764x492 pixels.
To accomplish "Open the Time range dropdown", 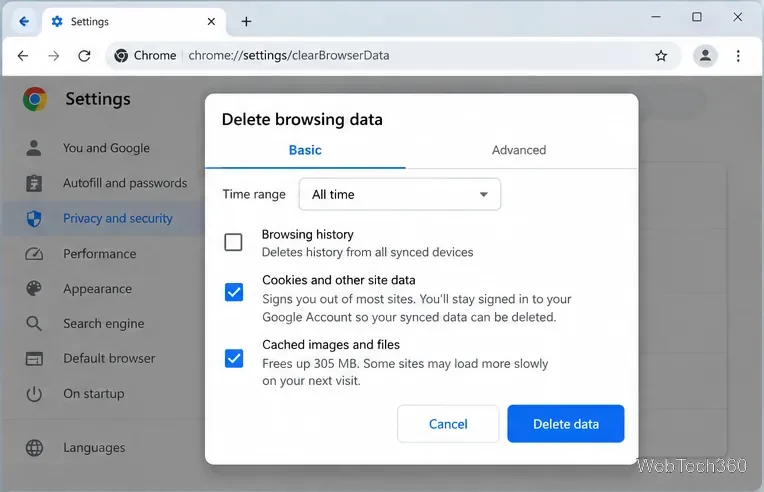I will (x=400, y=194).
